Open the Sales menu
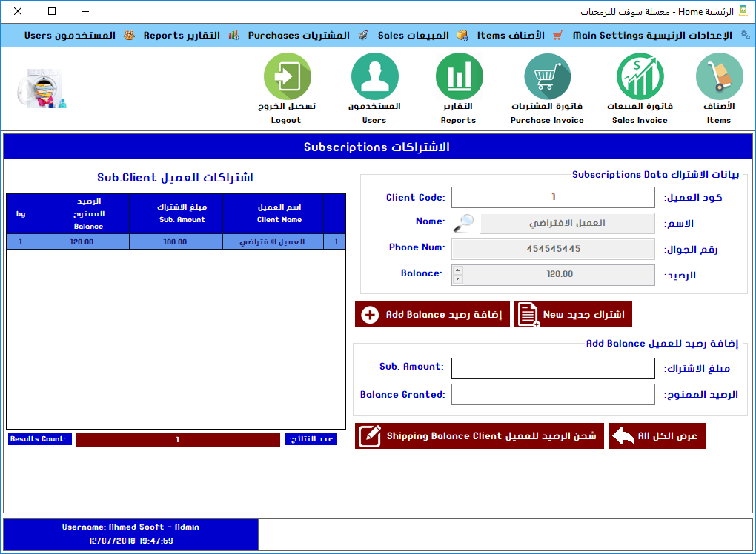The width and height of the screenshot is (756, 554). 413,35
